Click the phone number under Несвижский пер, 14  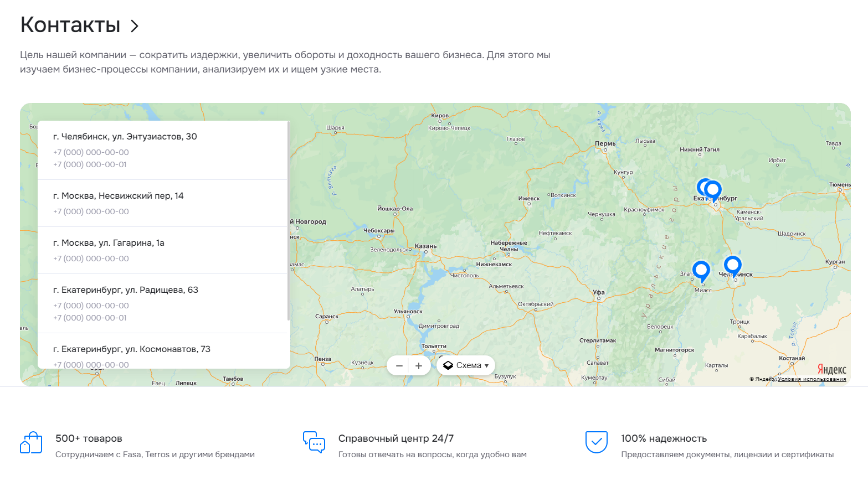[91, 211]
